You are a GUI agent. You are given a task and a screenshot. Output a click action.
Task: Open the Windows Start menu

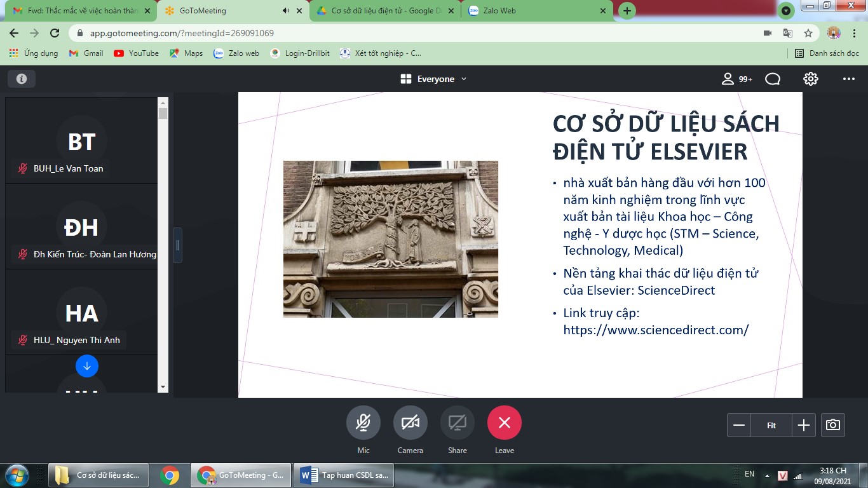click(17, 475)
